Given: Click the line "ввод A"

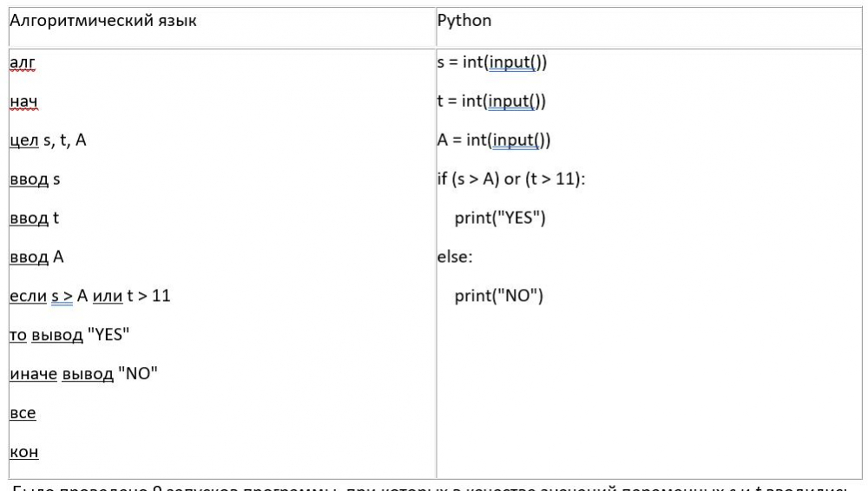Looking at the screenshot, I should click(36, 257).
